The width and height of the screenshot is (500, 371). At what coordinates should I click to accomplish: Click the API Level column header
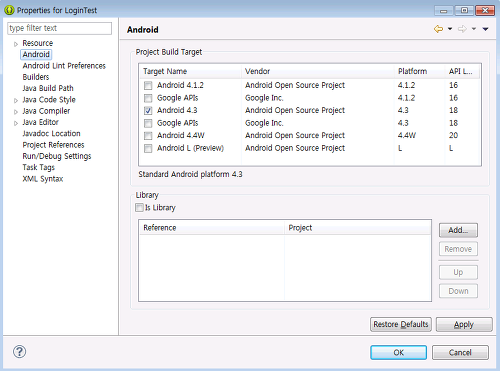pyautogui.click(x=463, y=71)
